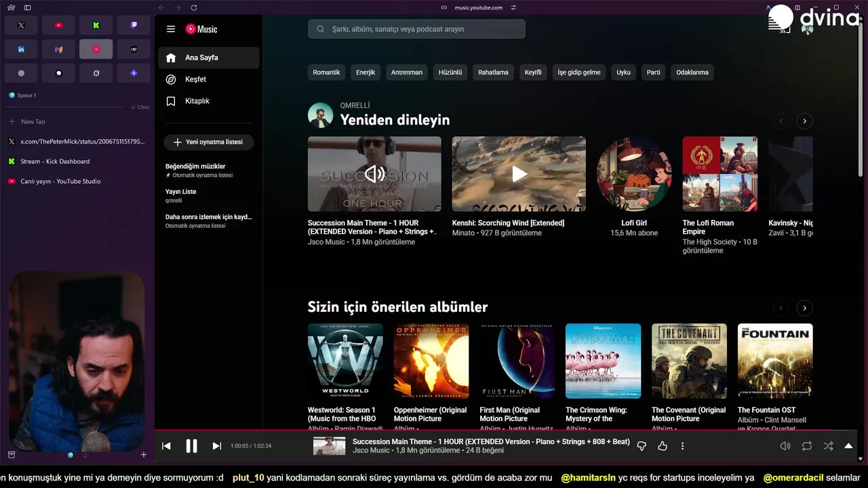
Task: Expand the player page with the up arrow
Action: pyautogui.click(x=848, y=446)
